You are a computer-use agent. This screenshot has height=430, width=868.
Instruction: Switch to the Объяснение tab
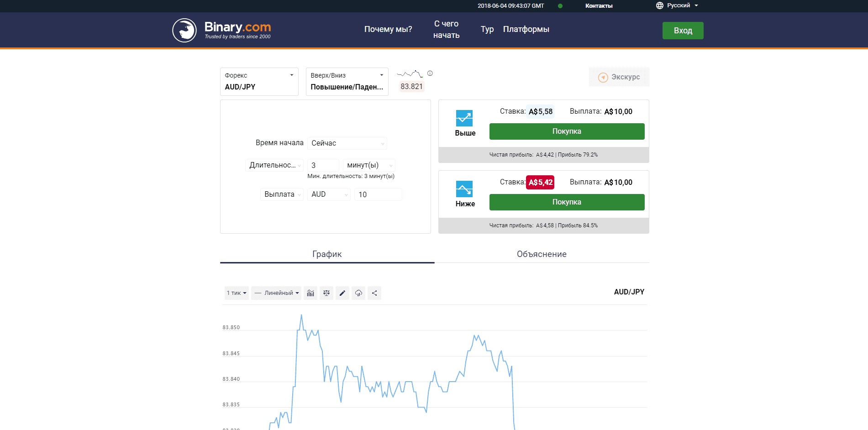542,254
